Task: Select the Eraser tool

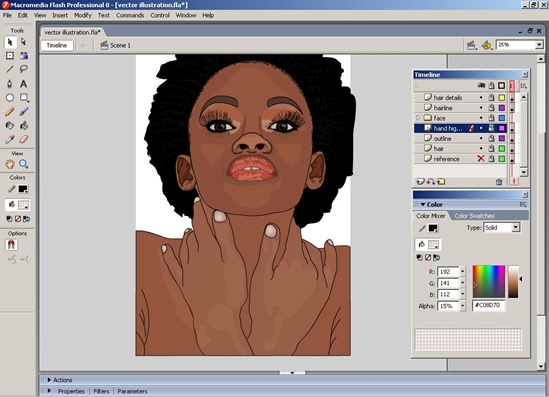Action: click(23, 139)
